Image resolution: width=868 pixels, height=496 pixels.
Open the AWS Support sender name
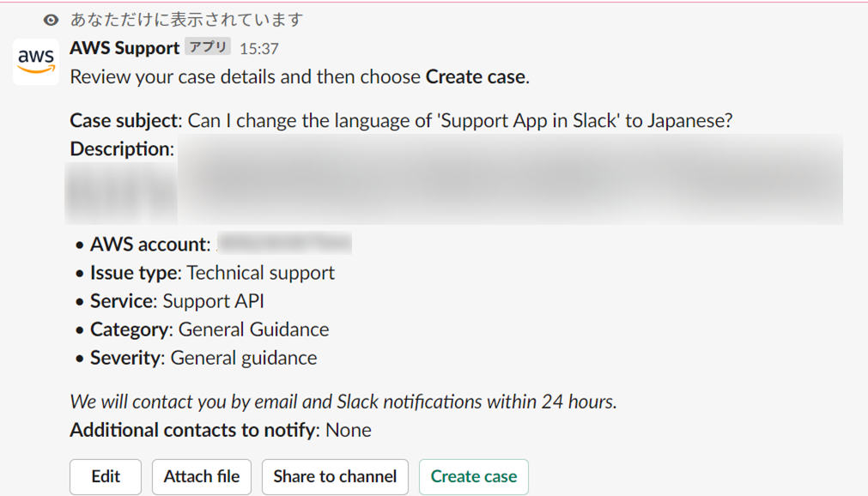pos(124,48)
